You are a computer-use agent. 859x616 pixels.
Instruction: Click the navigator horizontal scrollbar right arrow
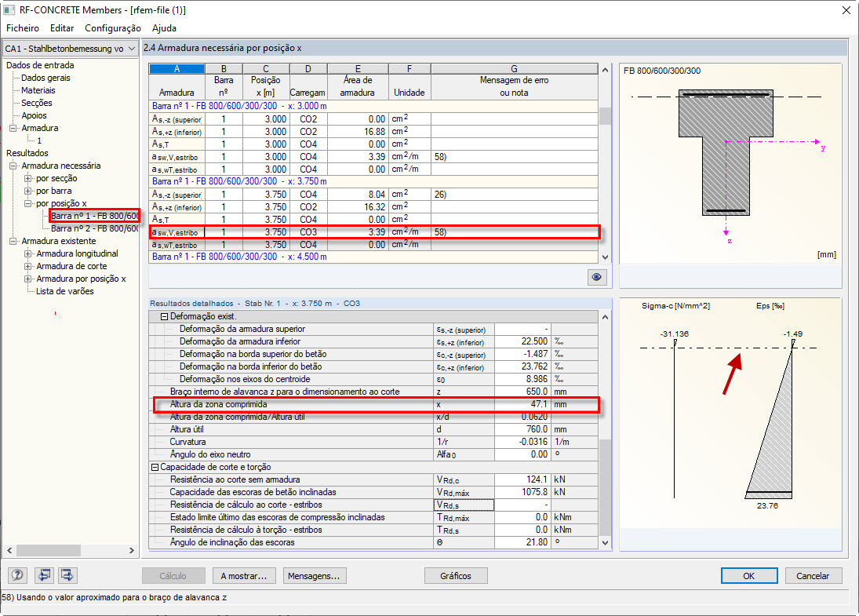click(x=132, y=550)
